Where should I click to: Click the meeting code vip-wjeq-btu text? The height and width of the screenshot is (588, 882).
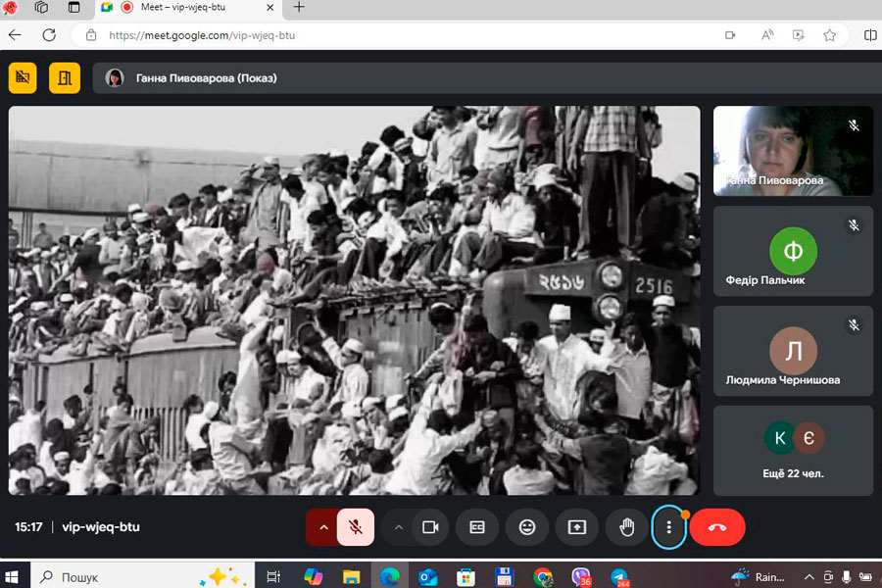point(101,527)
